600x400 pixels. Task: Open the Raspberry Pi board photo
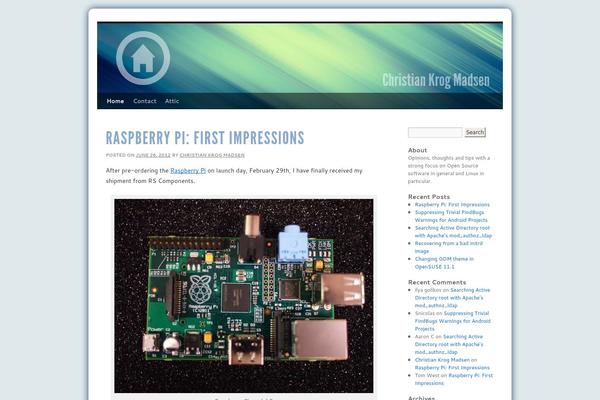pyautogui.click(x=244, y=296)
